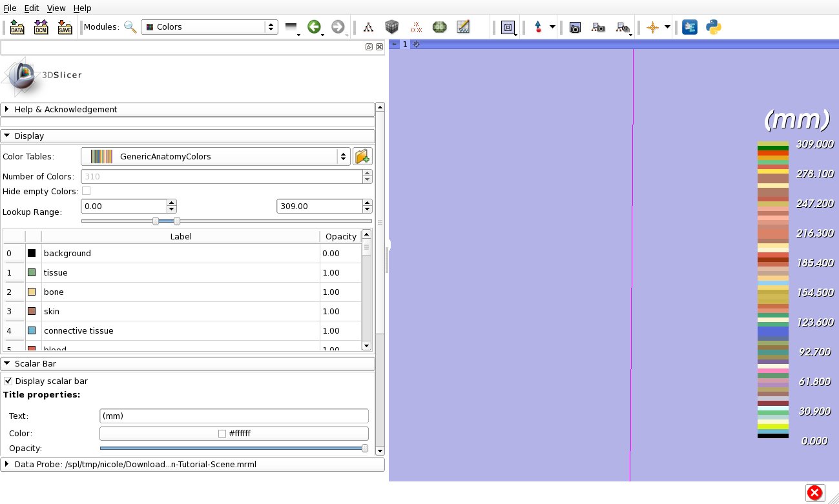
Task: Click the crosshair toolbar icon
Action: pyautogui.click(x=652, y=27)
